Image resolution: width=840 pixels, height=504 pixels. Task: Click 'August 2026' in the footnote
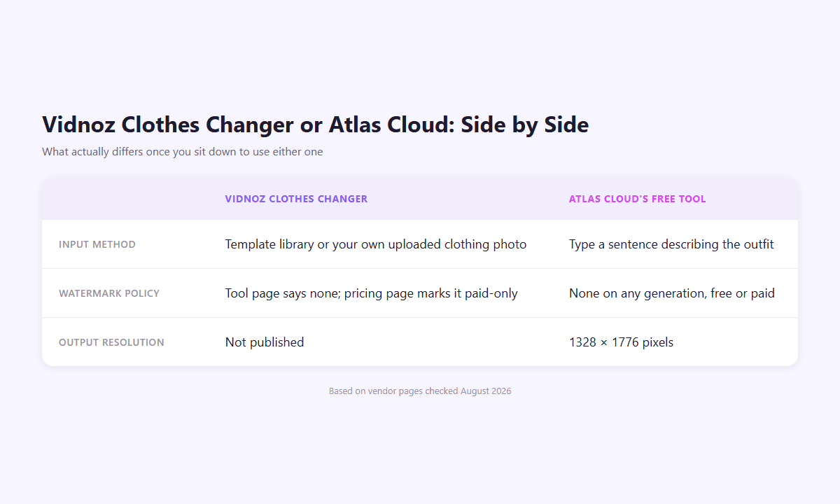pos(486,391)
